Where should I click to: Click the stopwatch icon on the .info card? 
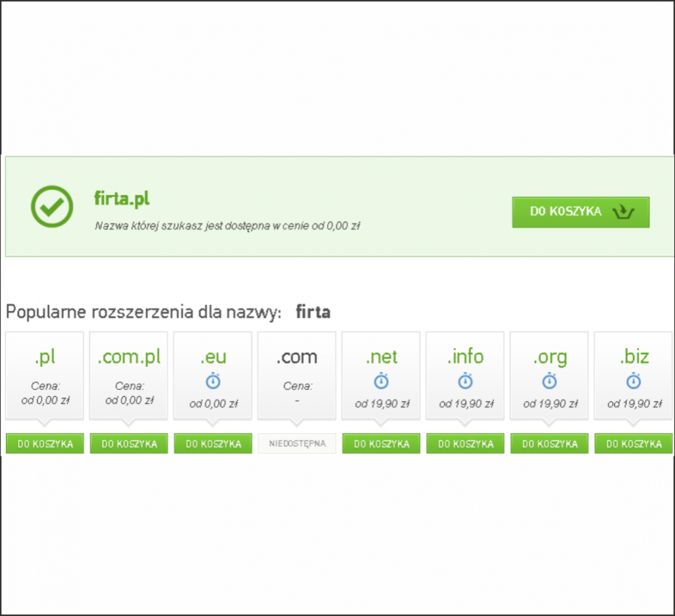coord(465,381)
